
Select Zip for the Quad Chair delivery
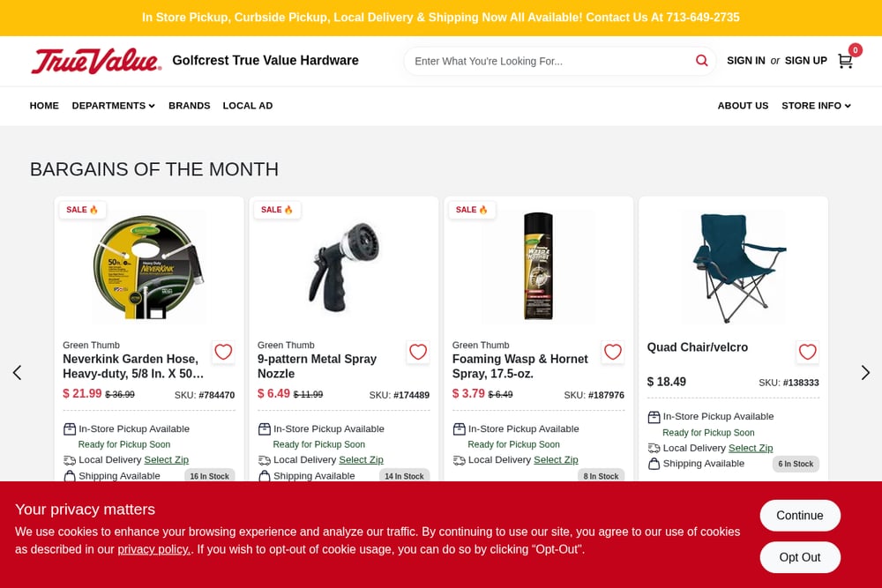tap(751, 448)
